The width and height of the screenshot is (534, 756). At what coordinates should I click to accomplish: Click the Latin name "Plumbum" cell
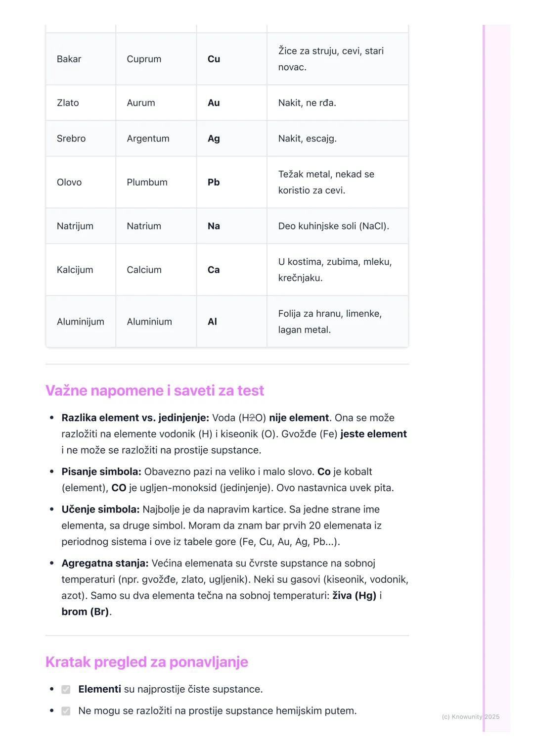coord(147,182)
